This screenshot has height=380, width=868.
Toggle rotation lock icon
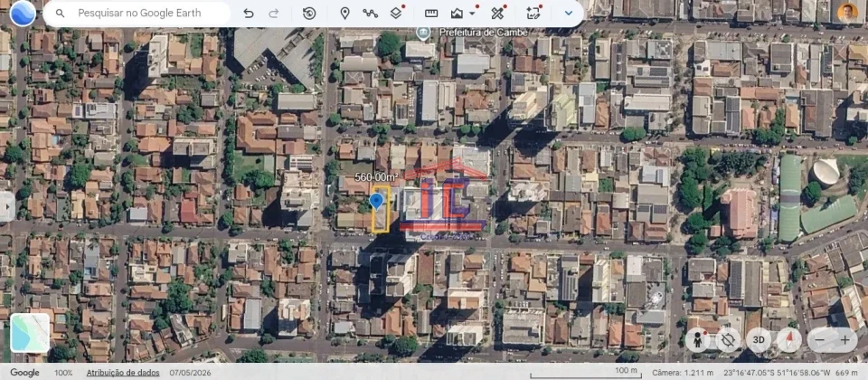coord(727,339)
